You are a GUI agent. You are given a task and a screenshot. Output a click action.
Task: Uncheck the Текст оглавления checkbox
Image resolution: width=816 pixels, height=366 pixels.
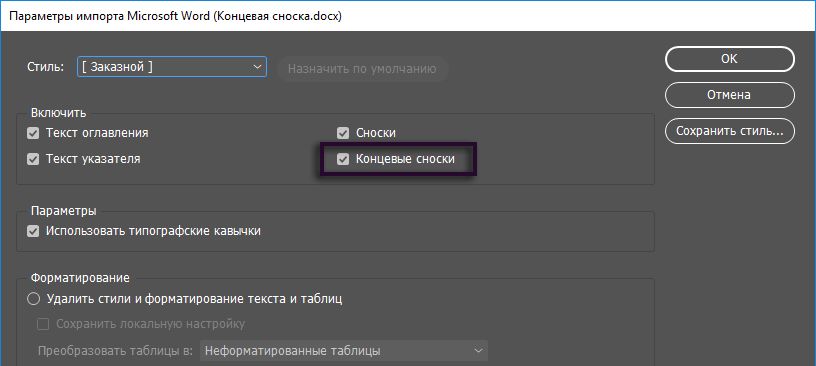click(34, 133)
